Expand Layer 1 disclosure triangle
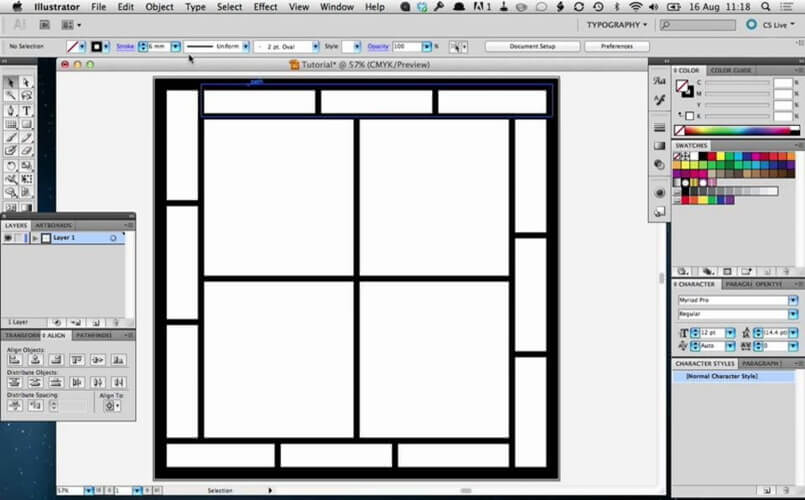Image resolution: width=805 pixels, height=500 pixels. pos(35,238)
